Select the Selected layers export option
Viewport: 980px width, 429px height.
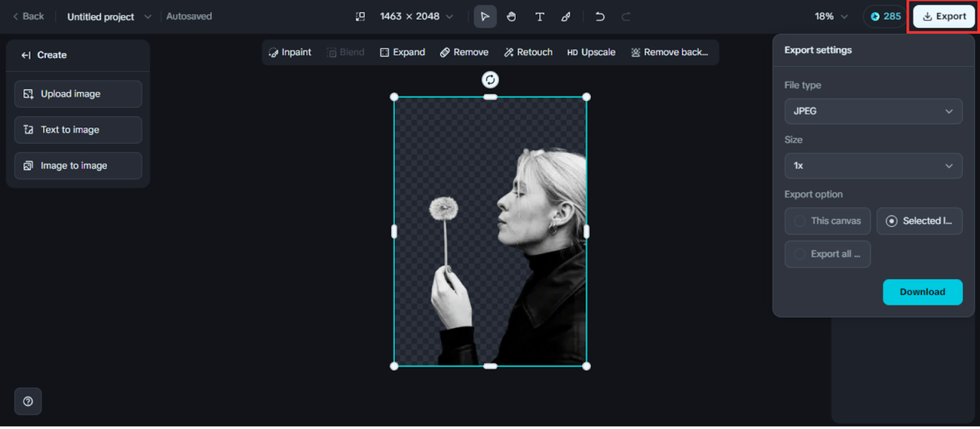pyautogui.click(x=920, y=221)
